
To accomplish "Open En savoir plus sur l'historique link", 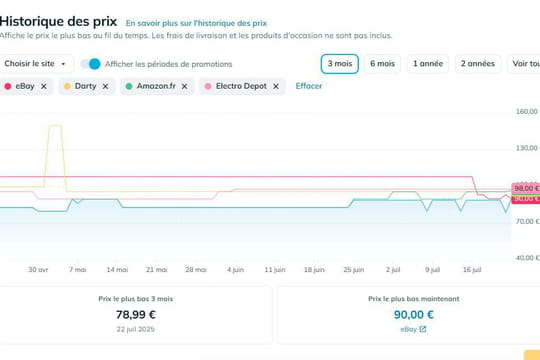I will [x=196, y=23].
